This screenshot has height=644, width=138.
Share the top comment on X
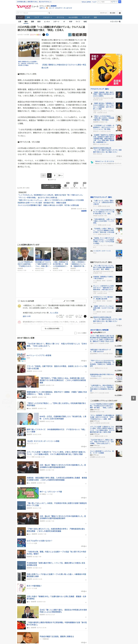click(x=85, y=316)
